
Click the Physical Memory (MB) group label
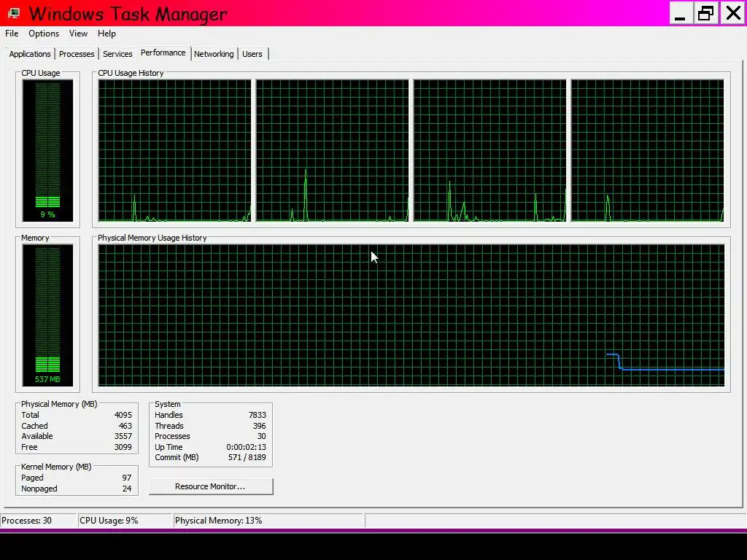(x=59, y=404)
